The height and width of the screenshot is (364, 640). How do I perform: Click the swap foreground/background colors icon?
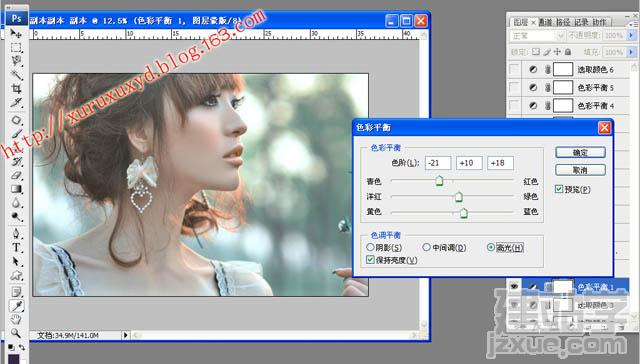pos(22,348)
